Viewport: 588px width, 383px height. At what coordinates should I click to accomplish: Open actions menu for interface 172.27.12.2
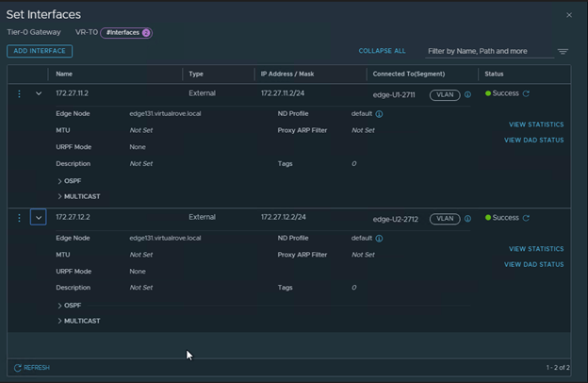coord(19,218)
